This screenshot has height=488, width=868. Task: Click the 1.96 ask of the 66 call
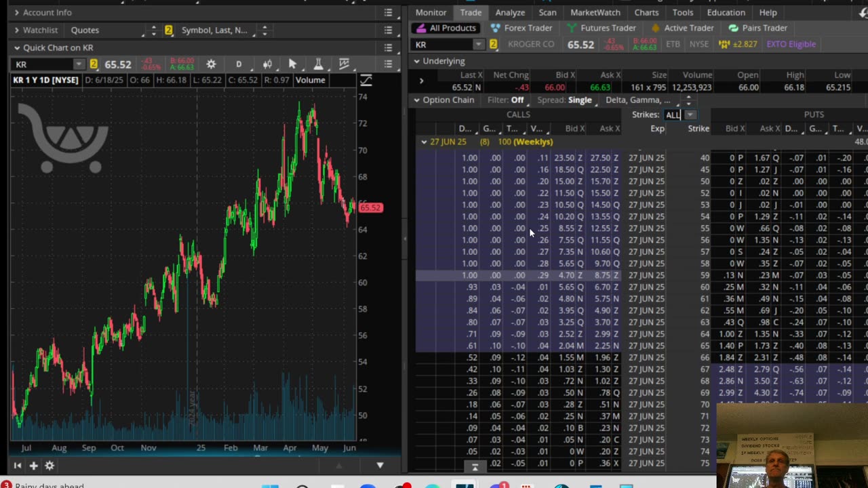coord(602,357)
